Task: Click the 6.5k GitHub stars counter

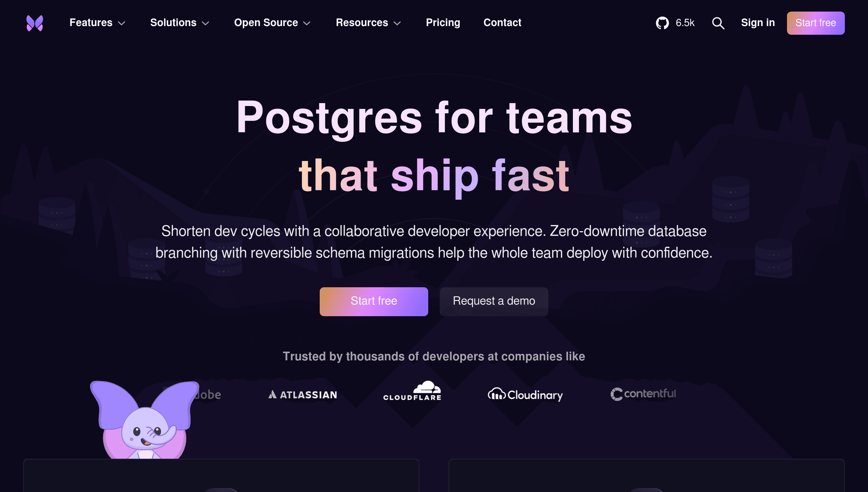Action: coord(674,23)
